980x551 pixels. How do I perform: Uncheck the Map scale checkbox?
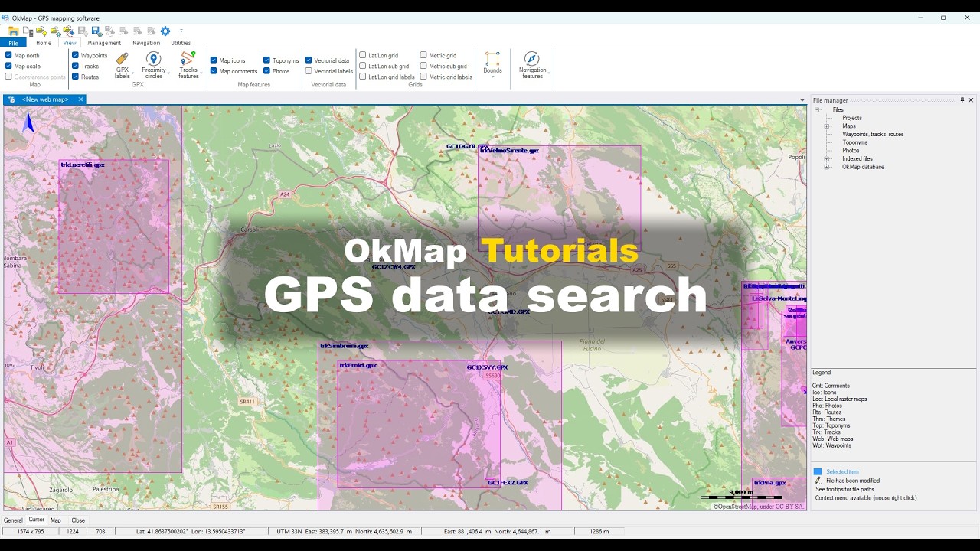8,66
